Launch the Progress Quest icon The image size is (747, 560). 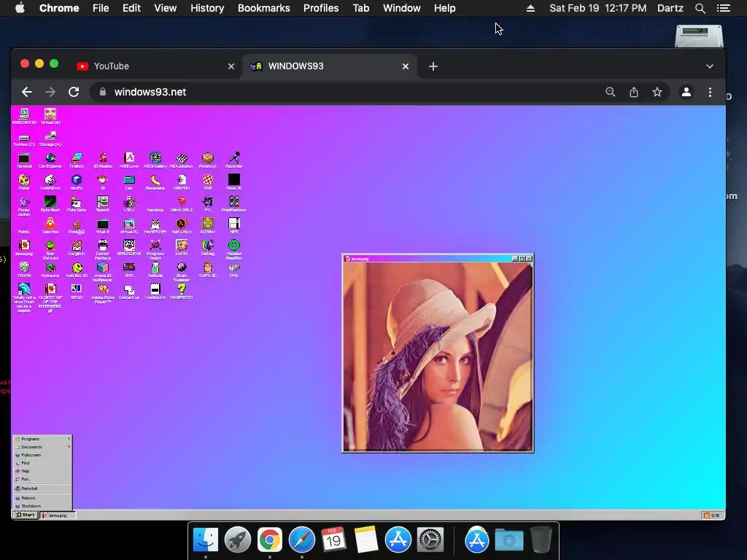click(155, 249)
